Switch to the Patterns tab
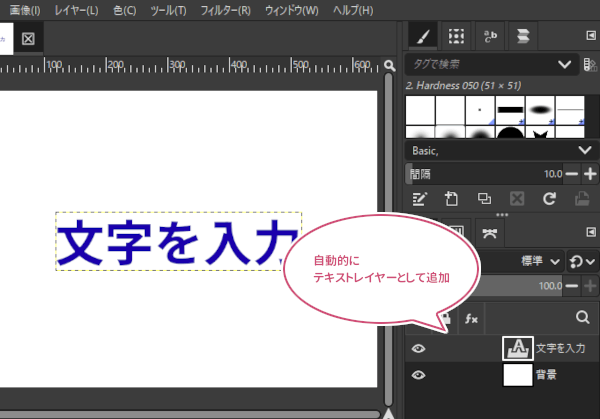Screen dimensions: 600x419 456,36
